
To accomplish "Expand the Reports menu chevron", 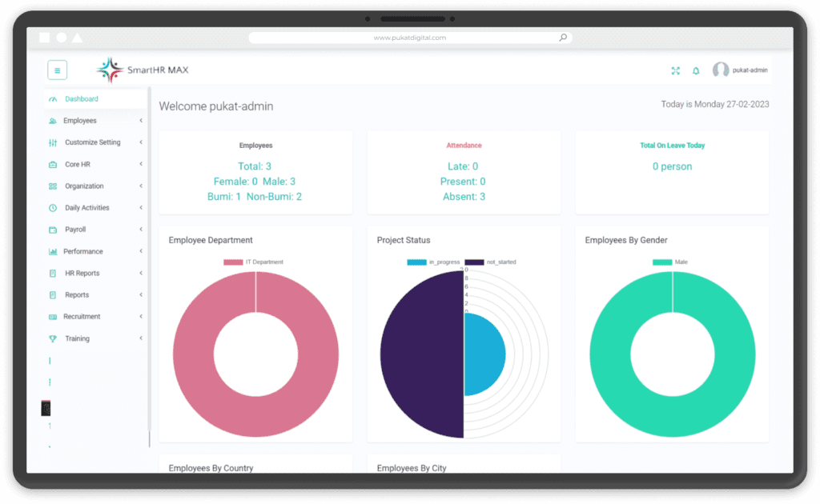I will [143, 294].
